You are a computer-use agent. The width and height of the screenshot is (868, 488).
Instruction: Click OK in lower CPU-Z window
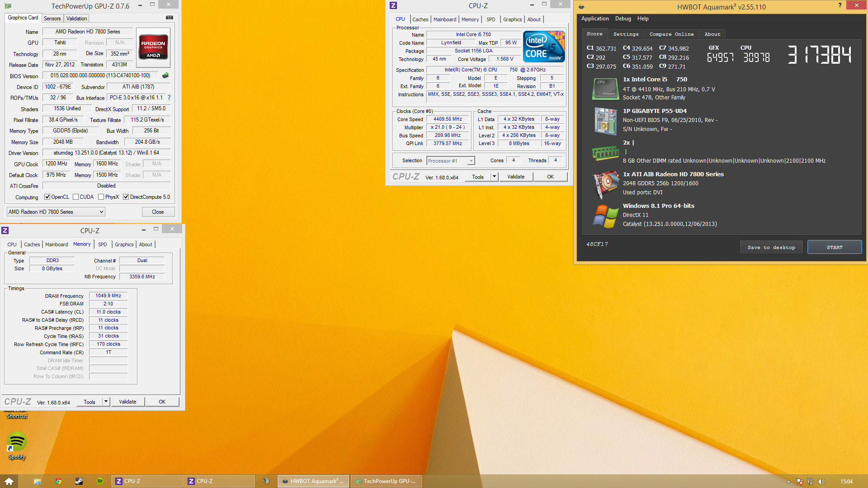(162, 402)
